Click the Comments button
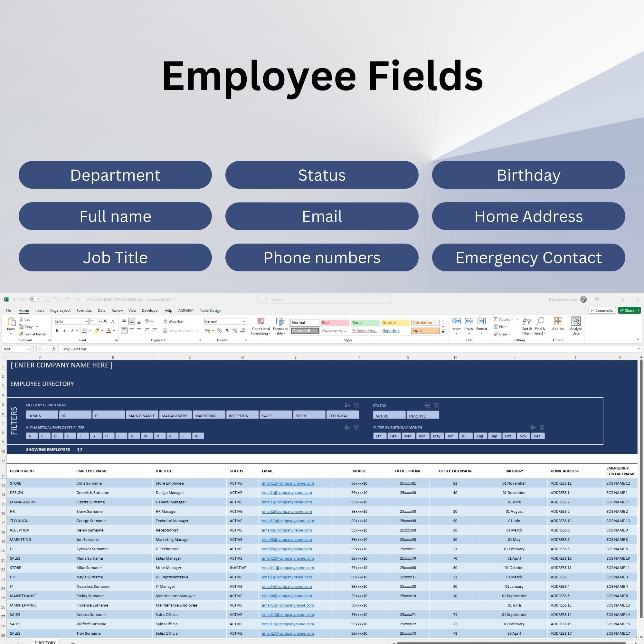Image resolution: width=644 pixels, height=644 pixels. coord(602,310)
